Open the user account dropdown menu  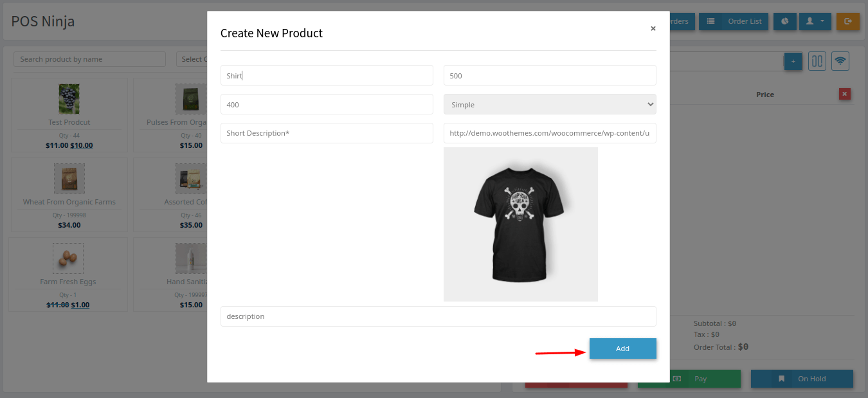815,21
